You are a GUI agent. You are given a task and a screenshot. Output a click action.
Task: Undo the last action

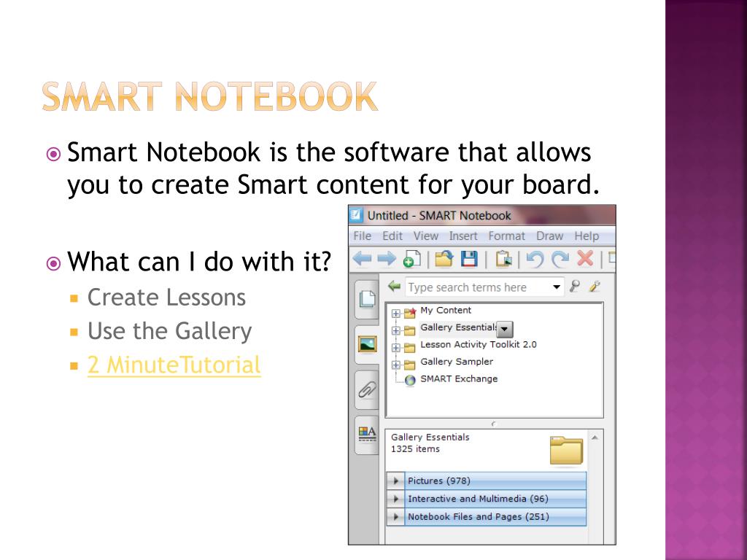535,259
